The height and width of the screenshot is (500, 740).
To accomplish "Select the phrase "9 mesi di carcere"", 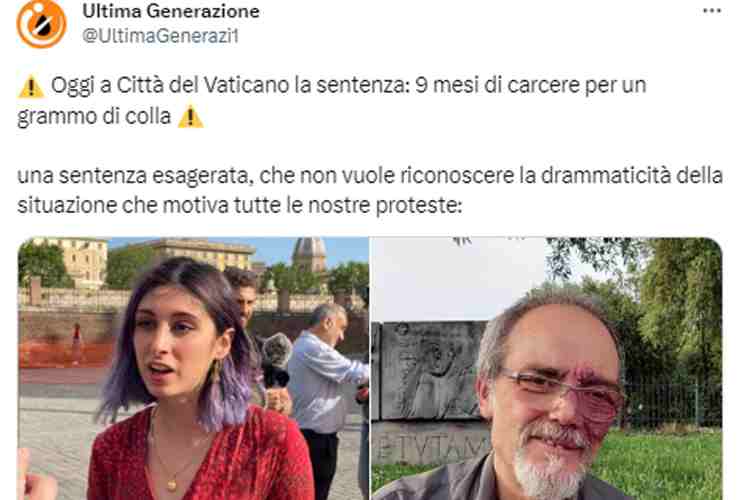I will pos(497,85).
